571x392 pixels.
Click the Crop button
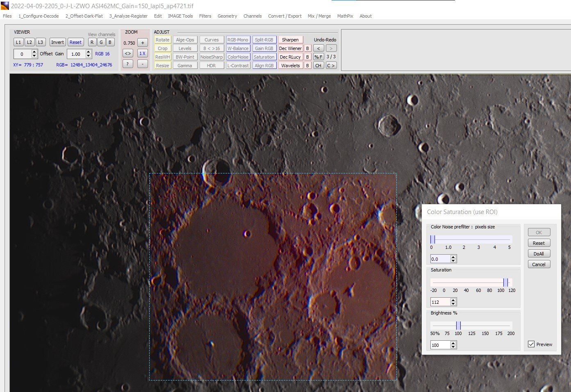163,48
